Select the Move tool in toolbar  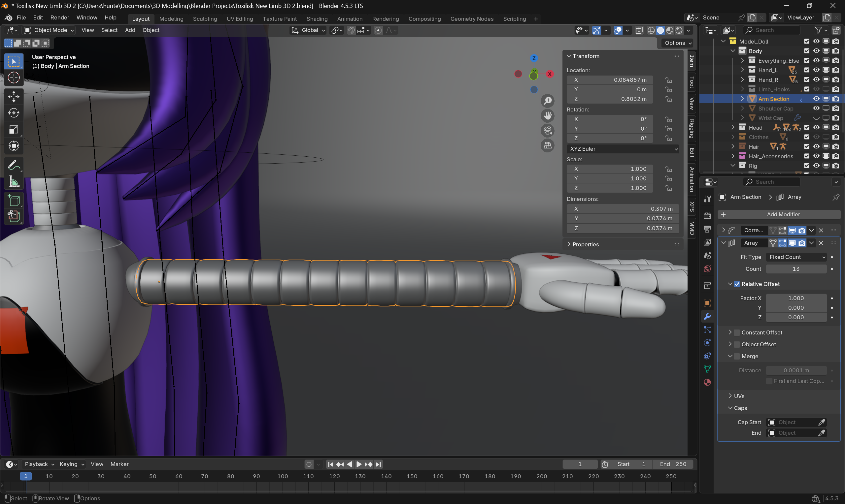click(14, 96)
